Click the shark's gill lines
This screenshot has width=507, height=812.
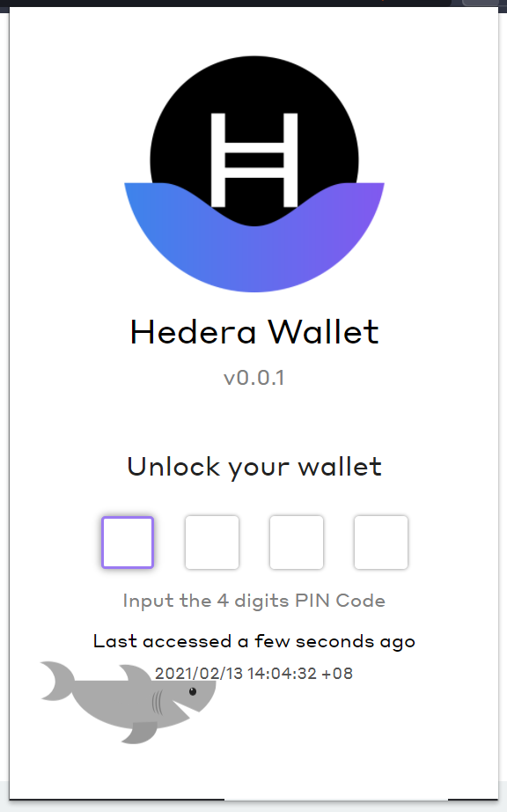[x=158, y=703]
